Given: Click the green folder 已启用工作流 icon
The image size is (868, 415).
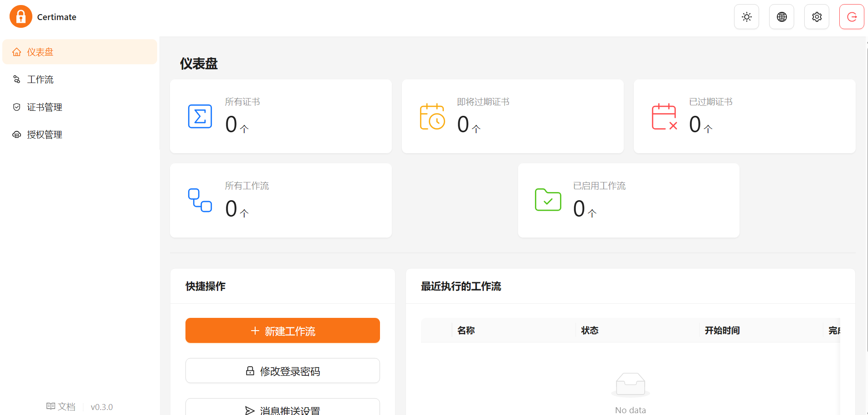Looking at the screenshot, I should point(548,200).
